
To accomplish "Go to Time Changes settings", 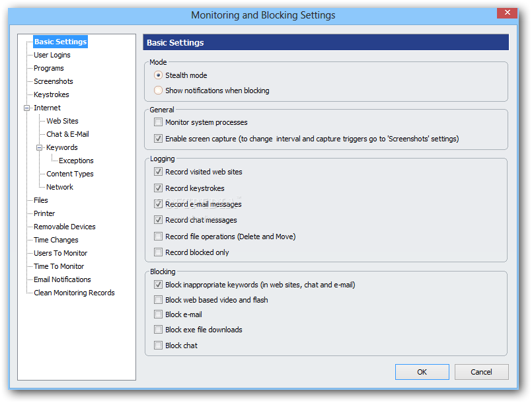I will [x=56, y=240].
